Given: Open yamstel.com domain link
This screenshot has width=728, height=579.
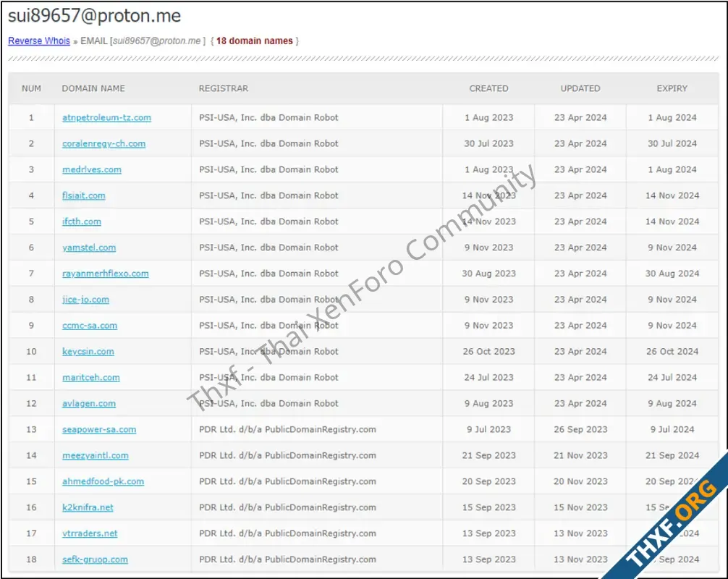Looking at the screenshot, I should [x=89, y=248].
